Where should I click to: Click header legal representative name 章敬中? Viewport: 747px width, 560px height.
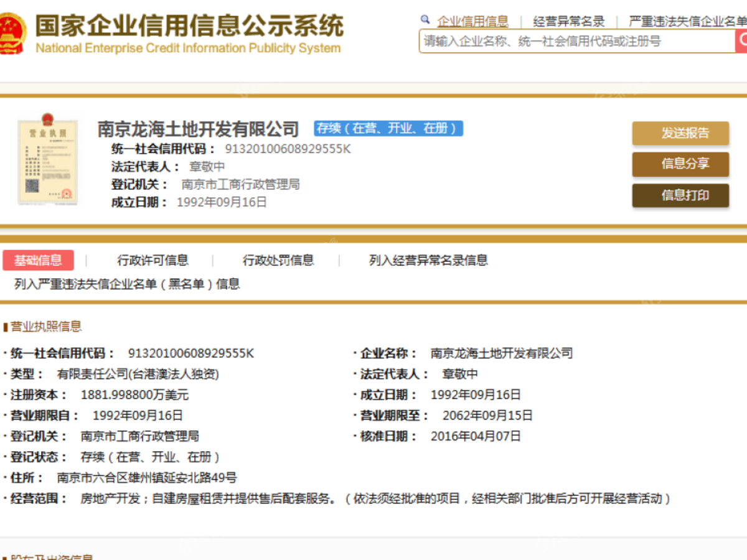(207, 167)
